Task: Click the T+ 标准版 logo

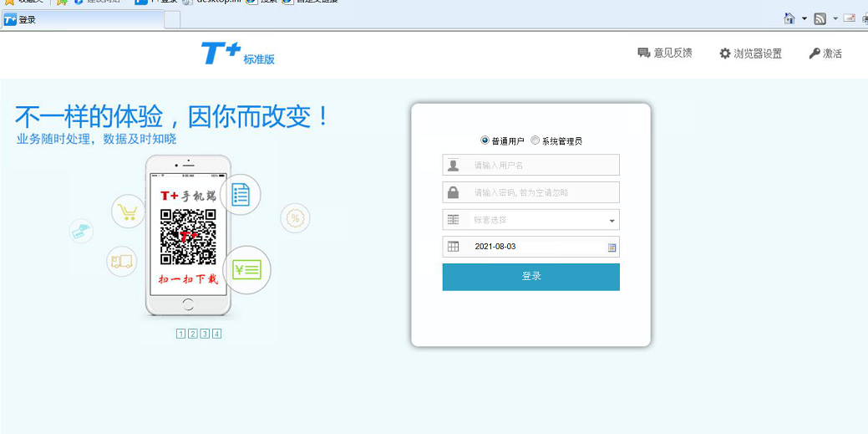Action: pyautogui.click(x=238, y=54)
